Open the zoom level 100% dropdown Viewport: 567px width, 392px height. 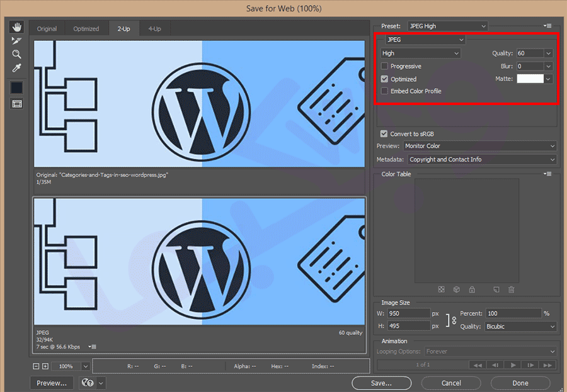[x=85, y=366]
